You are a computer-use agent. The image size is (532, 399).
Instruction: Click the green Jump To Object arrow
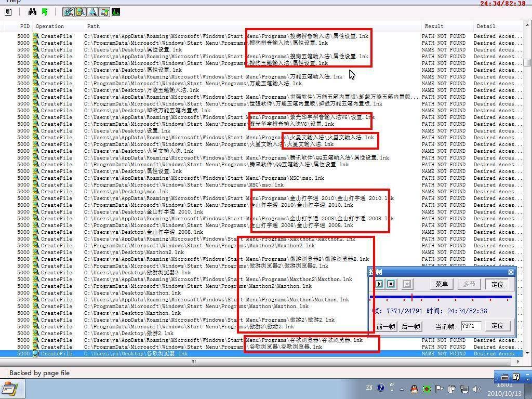click(x=45, y=12)
